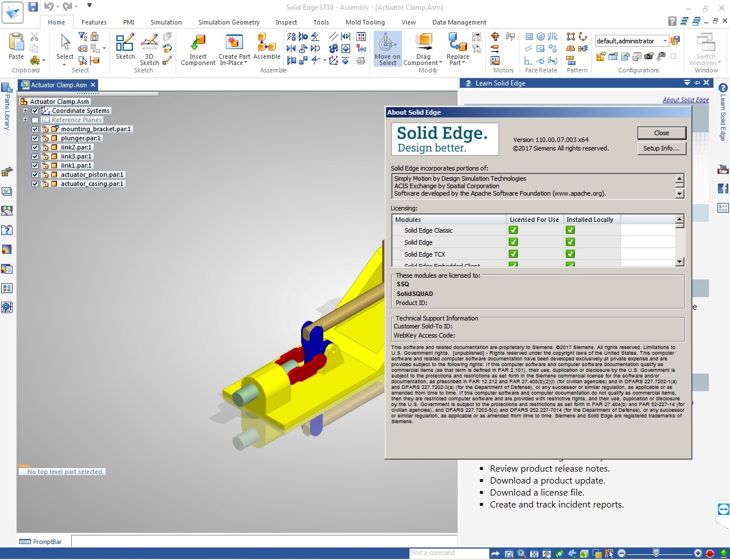
Task: Open the Data Management ribbon tab
Action: (459, 22)
